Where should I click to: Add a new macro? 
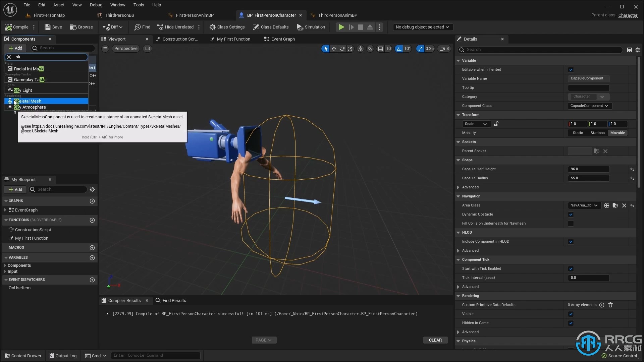pyautogui.click(x=92, y=248)
